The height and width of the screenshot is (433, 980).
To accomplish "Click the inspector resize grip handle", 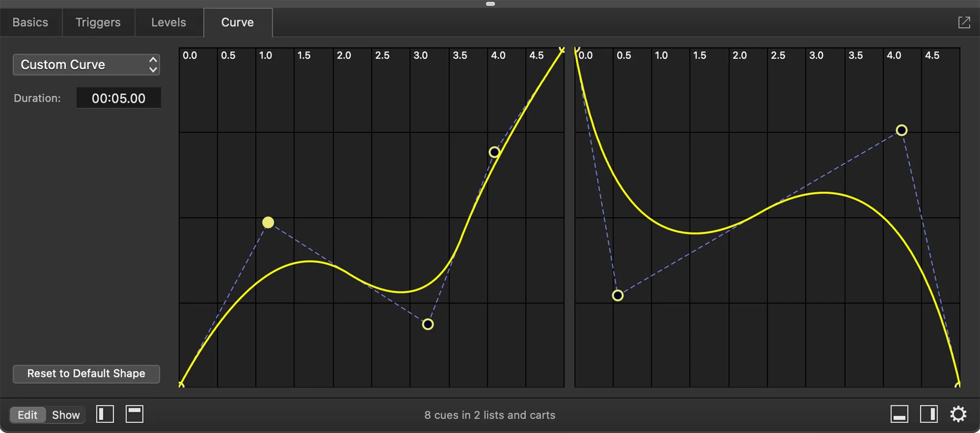I will 491,4.
